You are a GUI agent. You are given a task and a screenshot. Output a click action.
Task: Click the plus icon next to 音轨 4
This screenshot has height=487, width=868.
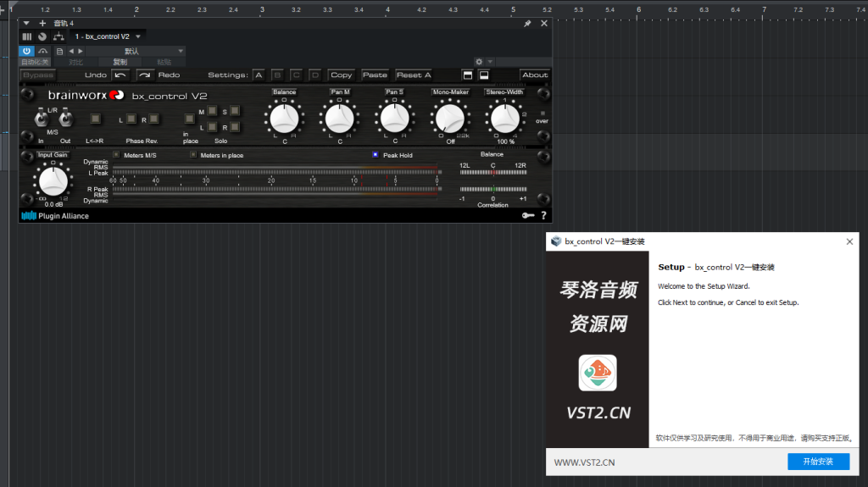[42, 23]
